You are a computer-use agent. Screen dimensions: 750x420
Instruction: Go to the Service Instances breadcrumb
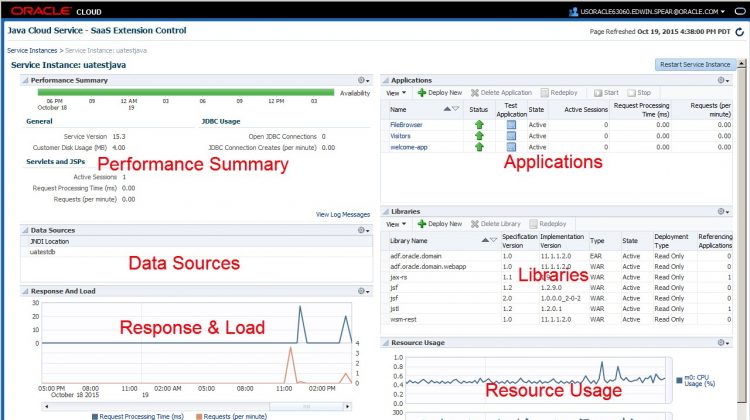coord(32,50)
